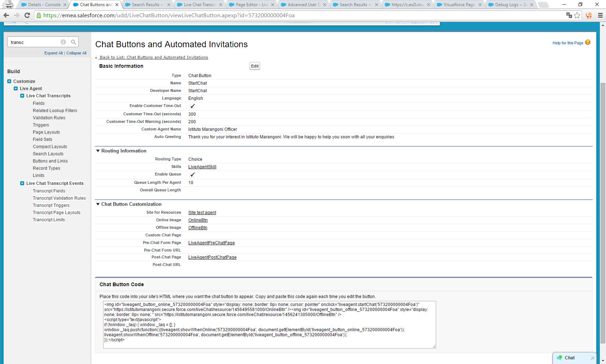
Task: Collapse the Live Agent tree node
Action: click(16, 89)
